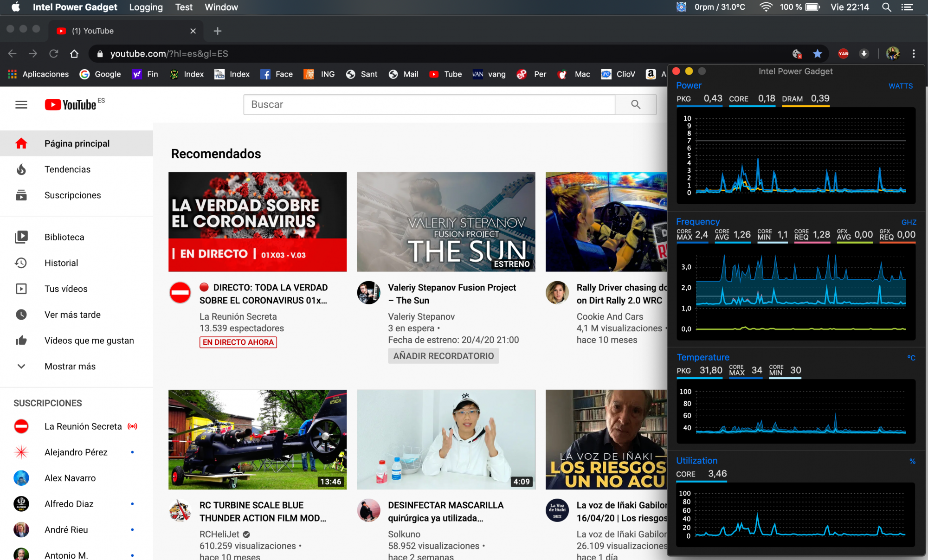Click the Wi-Fi status icon
928x560 pixels.
point(766,7)
